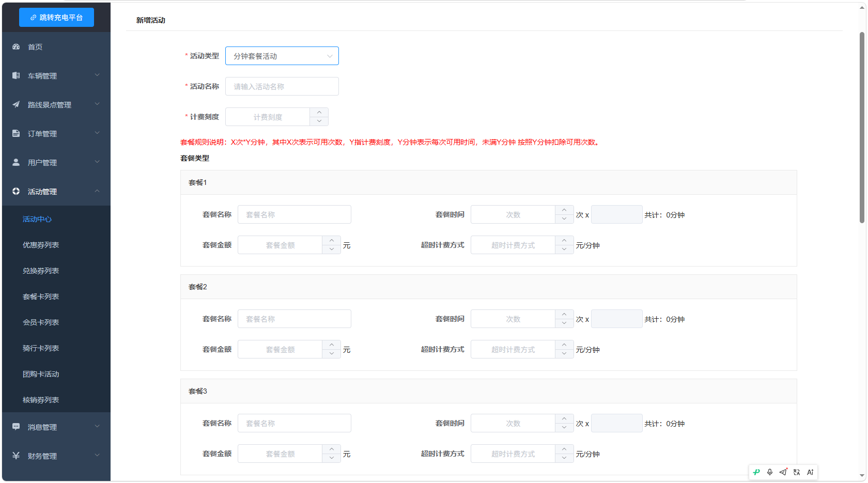868x483 pixels.
Task: Decrease the 计费刻度 stepper value
Action: point(319,121)
